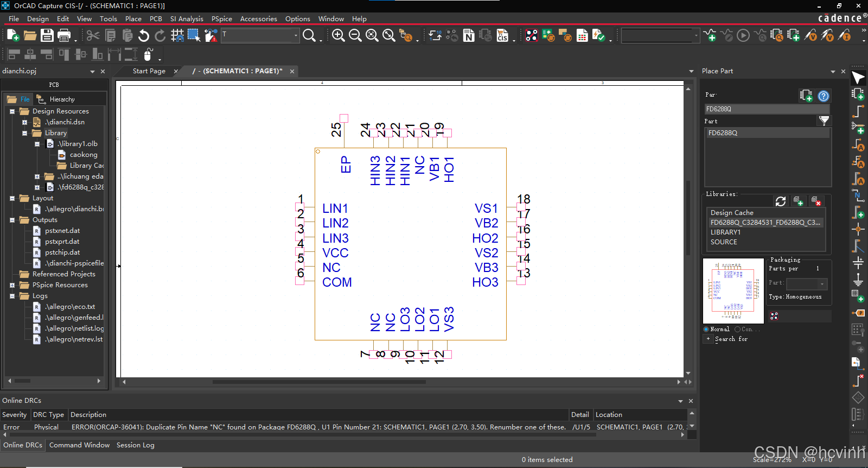Open the PSpice menu
The image size is (868, 468).
pos(222,18)
